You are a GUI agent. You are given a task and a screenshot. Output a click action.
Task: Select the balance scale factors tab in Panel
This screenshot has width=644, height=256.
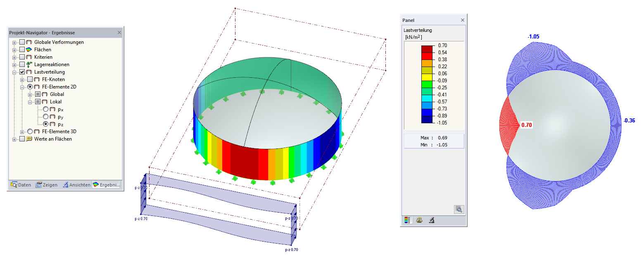419,220
